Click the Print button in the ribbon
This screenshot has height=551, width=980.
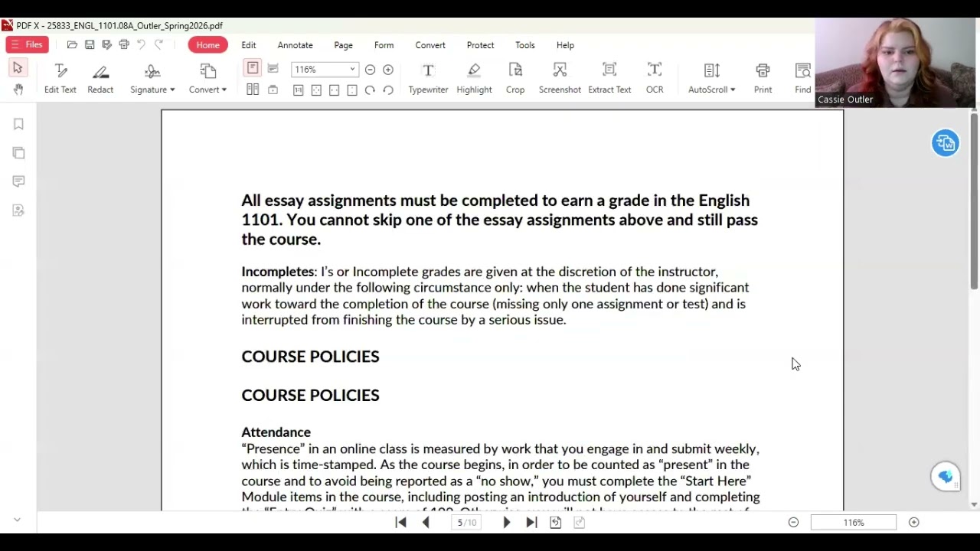(x=763, y=79)
